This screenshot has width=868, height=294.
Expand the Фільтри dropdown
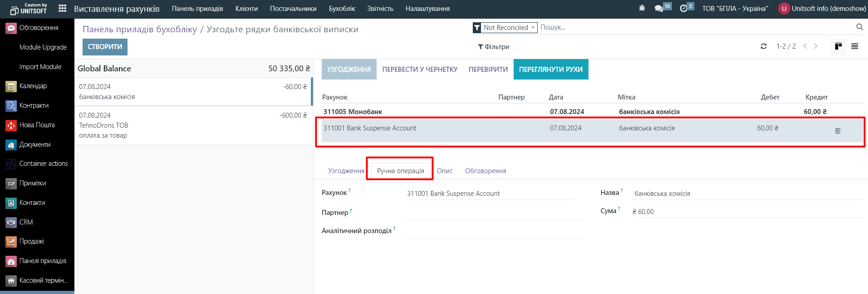[493, 47]
